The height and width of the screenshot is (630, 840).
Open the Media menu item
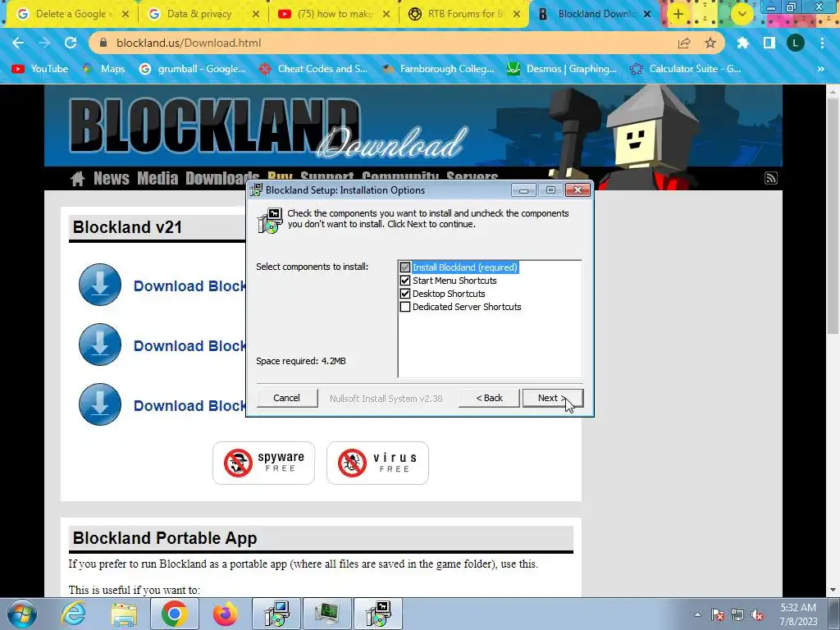pyautogui.click(x=157, y=178)
